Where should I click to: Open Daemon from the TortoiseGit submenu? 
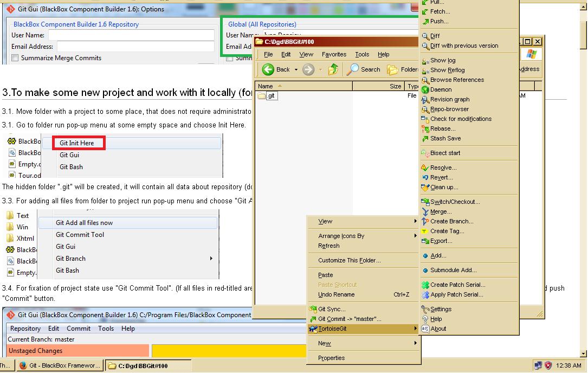click(x=441, y=89)
